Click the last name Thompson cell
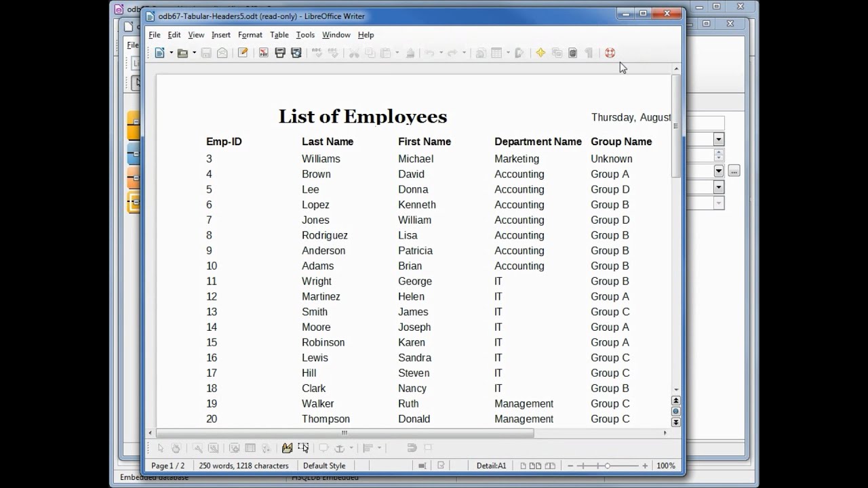 point(326,419)
